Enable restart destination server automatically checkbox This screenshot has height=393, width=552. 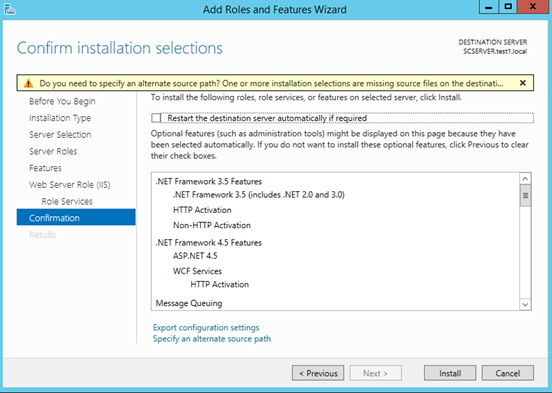[x=156, y=118]
